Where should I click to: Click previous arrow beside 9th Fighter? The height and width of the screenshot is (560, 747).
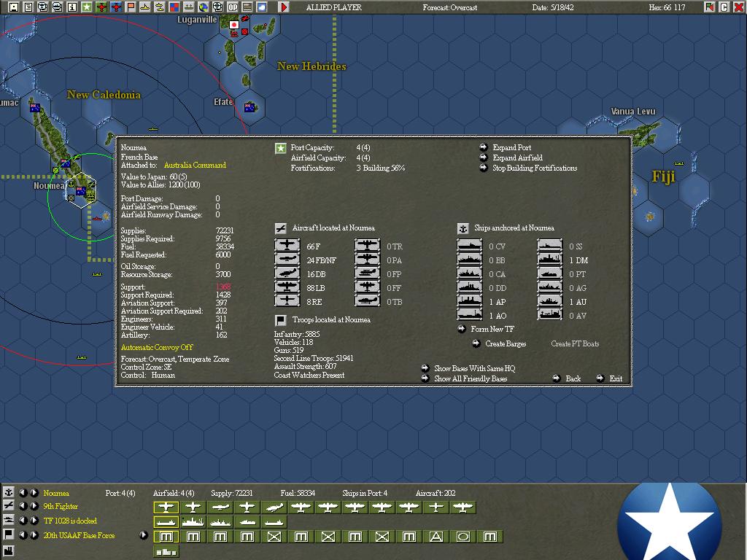pos(23,506)
